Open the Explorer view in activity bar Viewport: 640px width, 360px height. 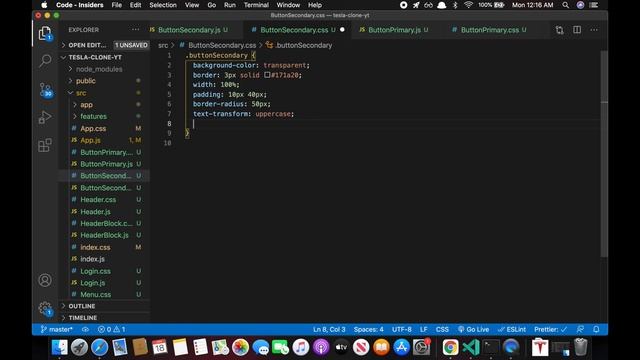tap(45, 33)
